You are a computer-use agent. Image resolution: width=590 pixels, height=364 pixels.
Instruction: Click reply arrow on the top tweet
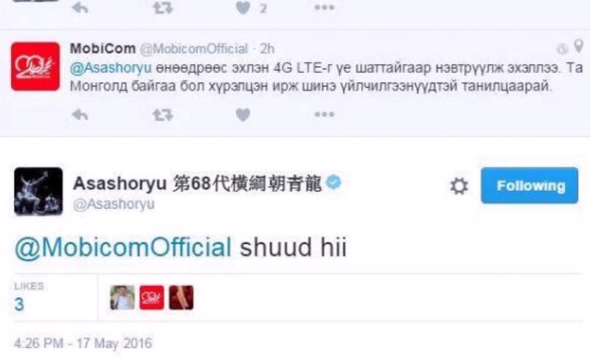(80, 7)
